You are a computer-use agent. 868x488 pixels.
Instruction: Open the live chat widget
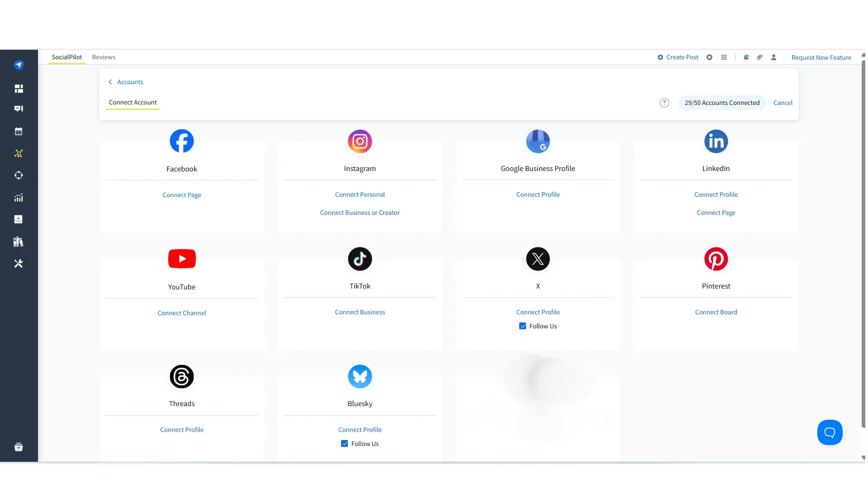point(830,432)
